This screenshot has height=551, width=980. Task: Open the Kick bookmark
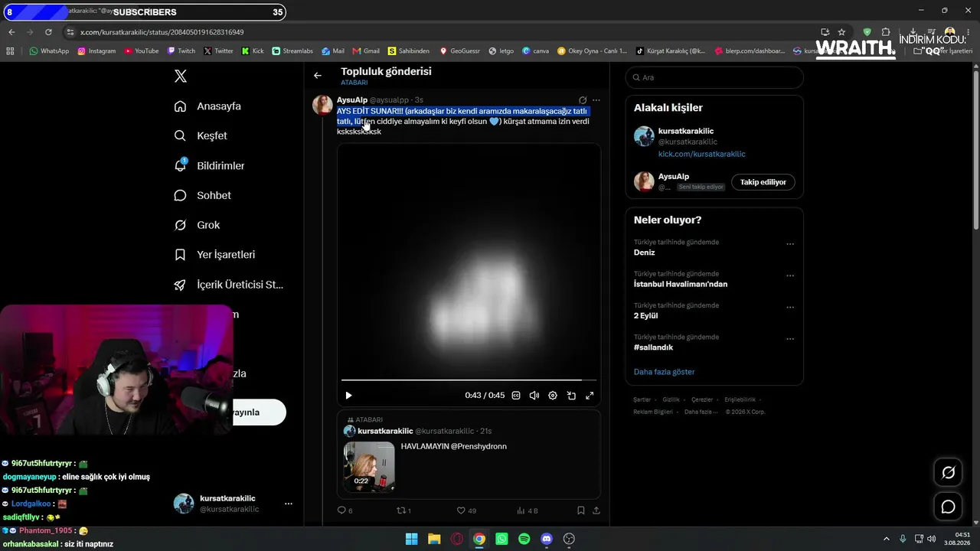[253, 51]
